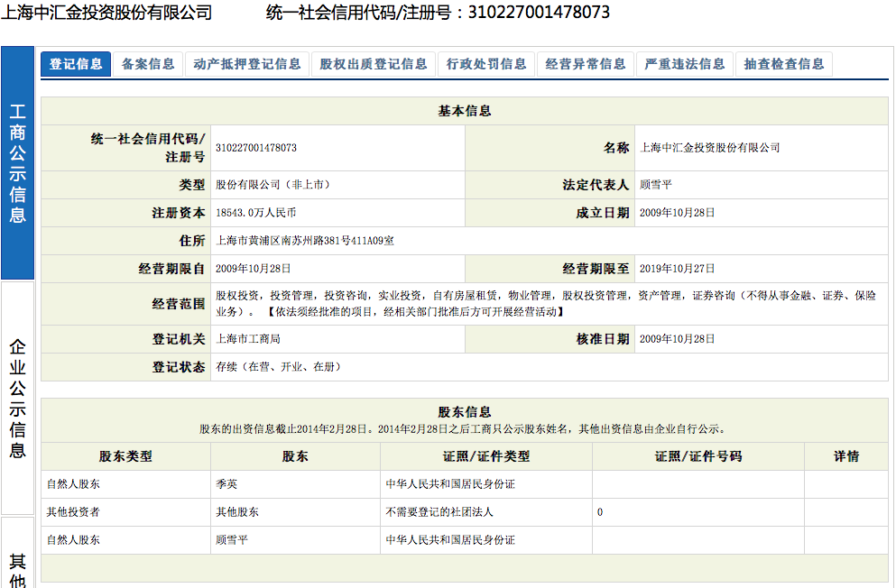Click shareholder name 季英 in the table
896x588 pixels.
coord(226,484)
